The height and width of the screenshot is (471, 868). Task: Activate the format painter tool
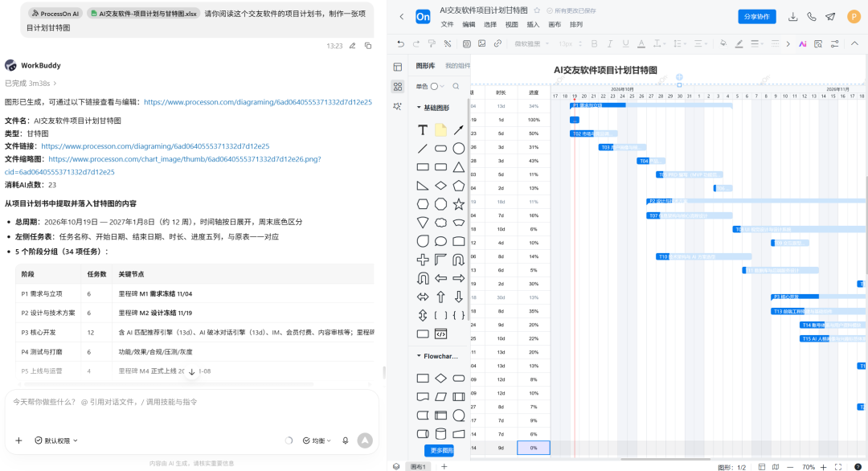click(432, 43)
